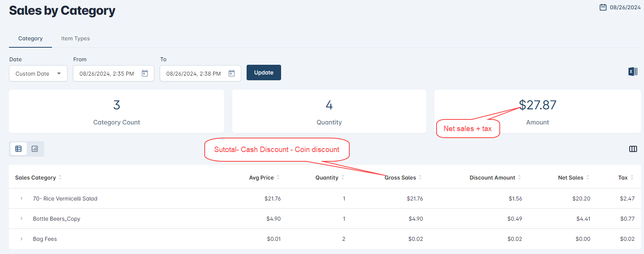Sort by Gross Sales column arrows
The width and height of the screenshot is (644, 254).
pyautogui.click(x=420, y=177)
